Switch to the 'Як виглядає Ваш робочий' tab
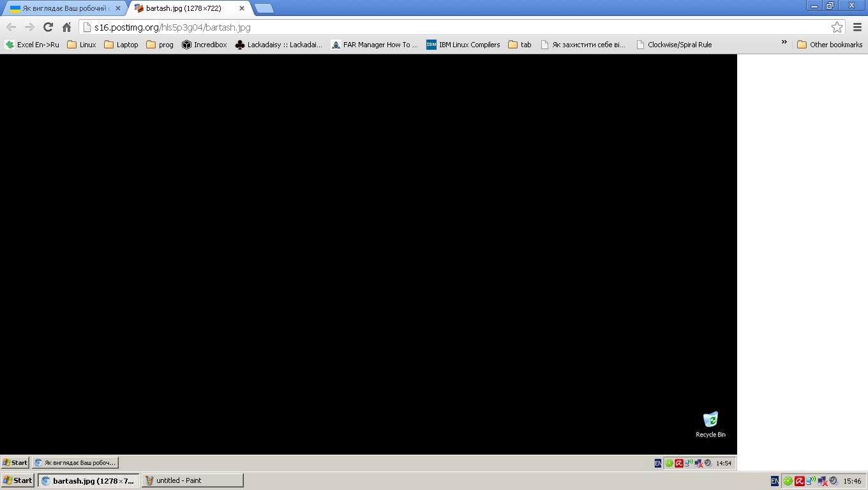This screenshot has width=868, height=490. [x=63, y=8]
